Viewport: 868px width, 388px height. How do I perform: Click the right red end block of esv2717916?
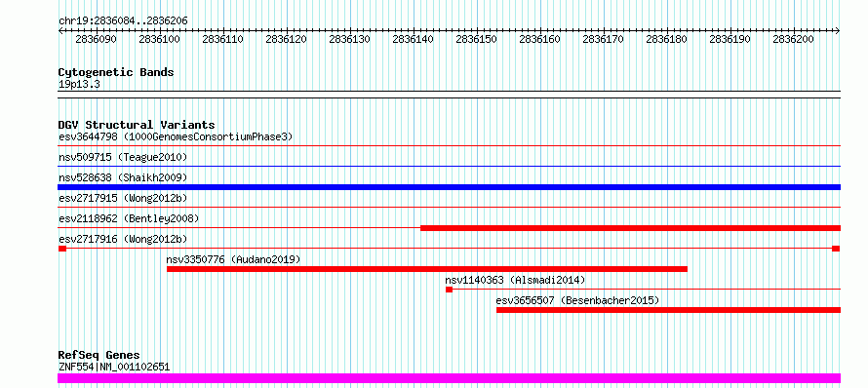(836, 249)
